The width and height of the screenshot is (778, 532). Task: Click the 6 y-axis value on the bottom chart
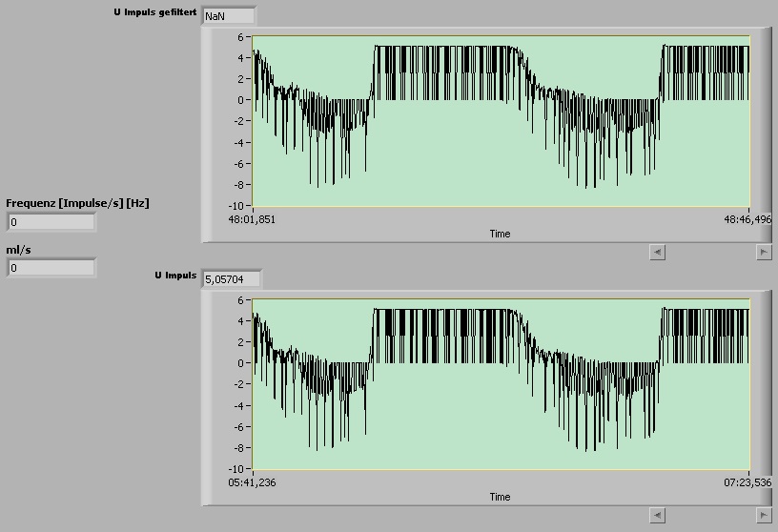(x=240, y=300)
